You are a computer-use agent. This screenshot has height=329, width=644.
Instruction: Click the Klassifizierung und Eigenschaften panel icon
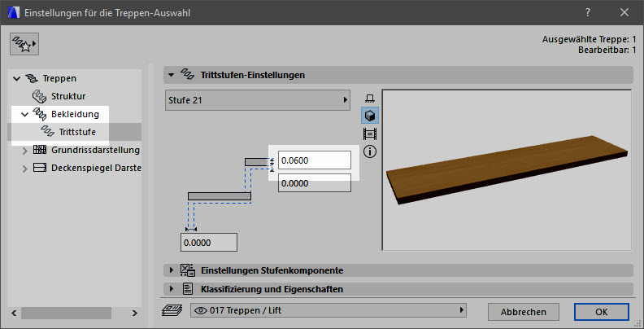point(187,289)
